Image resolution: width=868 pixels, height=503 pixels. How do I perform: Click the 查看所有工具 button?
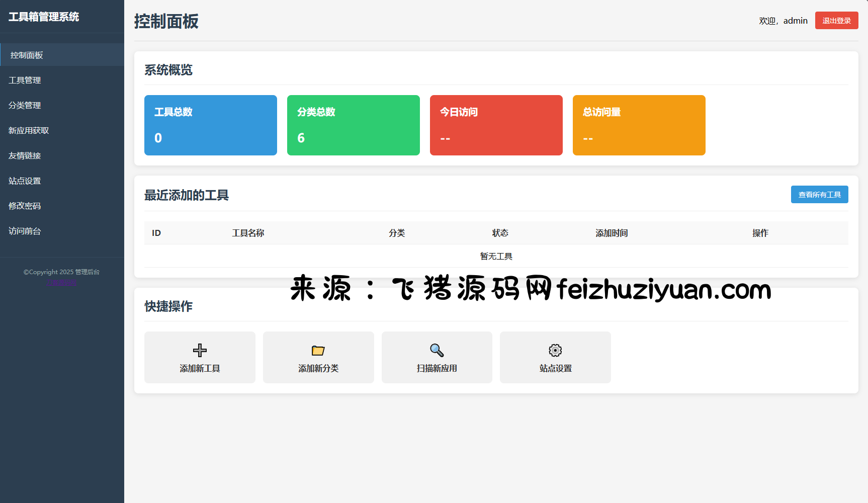(819, 195)
